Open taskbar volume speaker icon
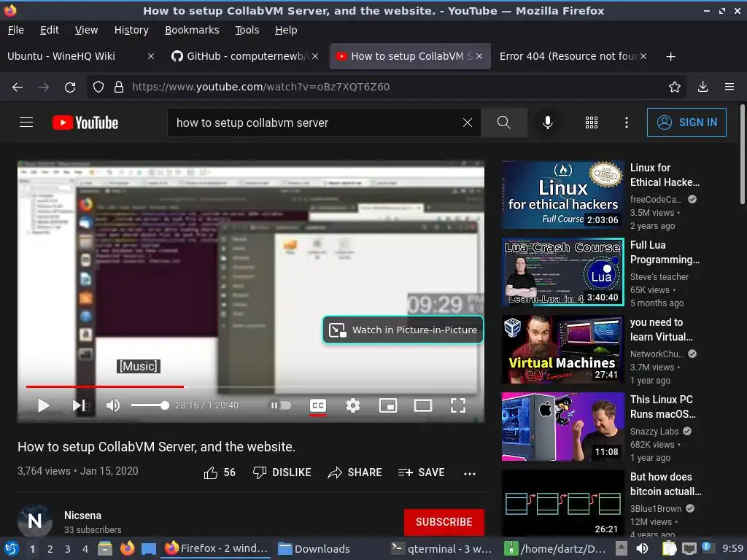The height and width of the screenshot is (560, 747). pos(642,549)
